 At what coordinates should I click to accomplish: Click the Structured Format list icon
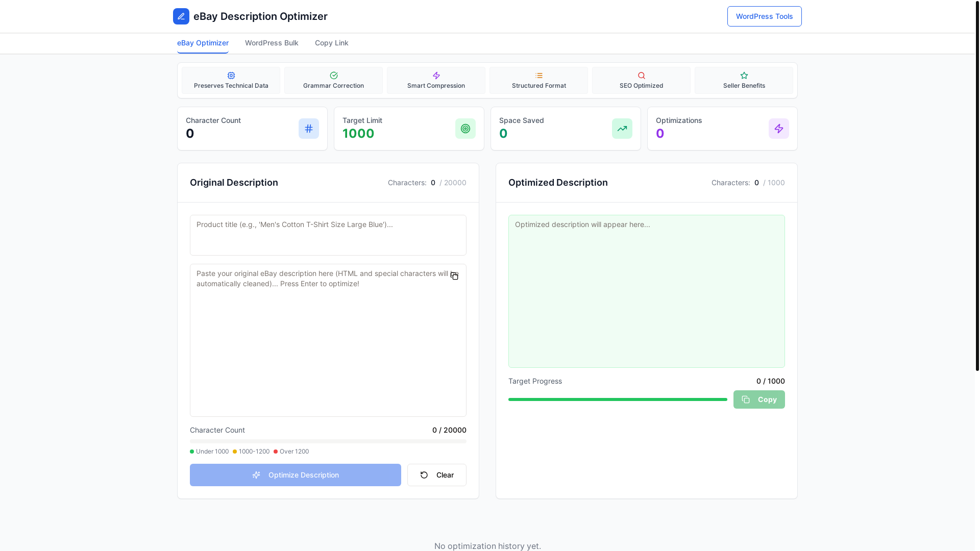539,76
